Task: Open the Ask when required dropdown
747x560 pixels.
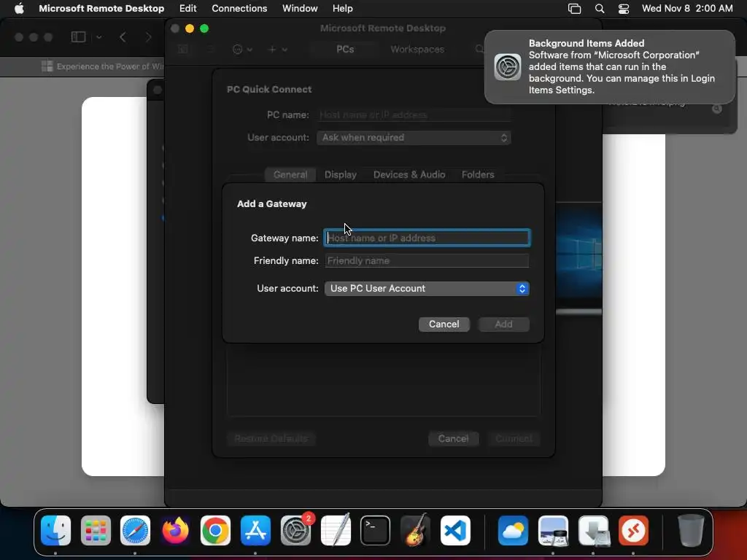Action: point(414,138)
